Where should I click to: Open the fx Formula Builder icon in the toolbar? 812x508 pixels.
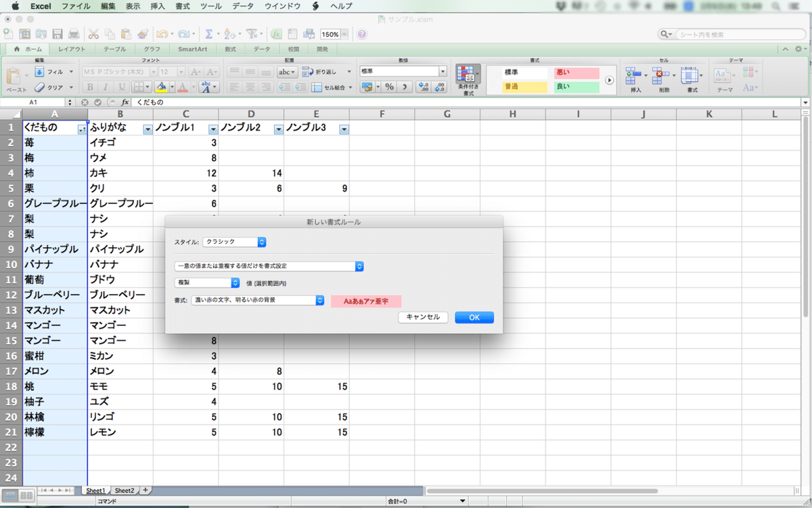pyautogui.click(x=277, y=34)
